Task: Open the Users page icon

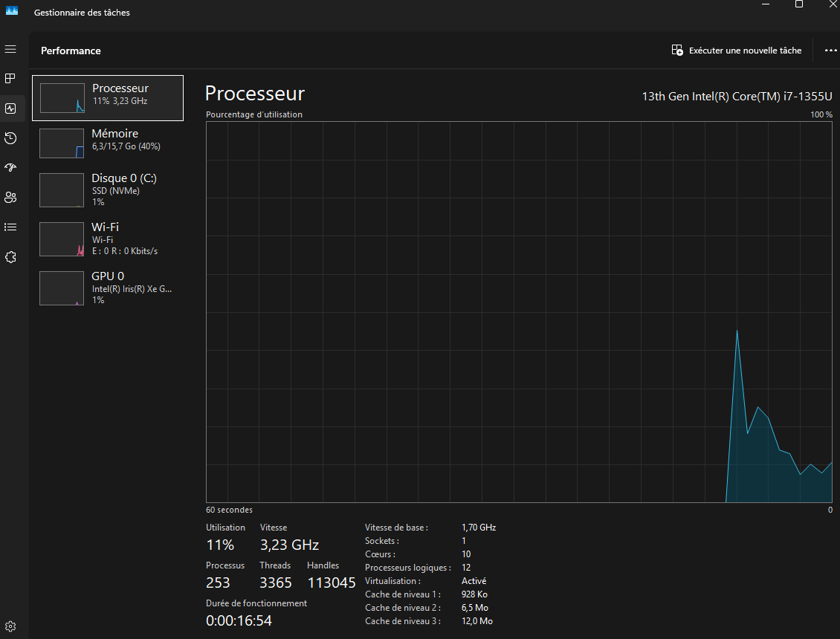Action: click(10, 198)
